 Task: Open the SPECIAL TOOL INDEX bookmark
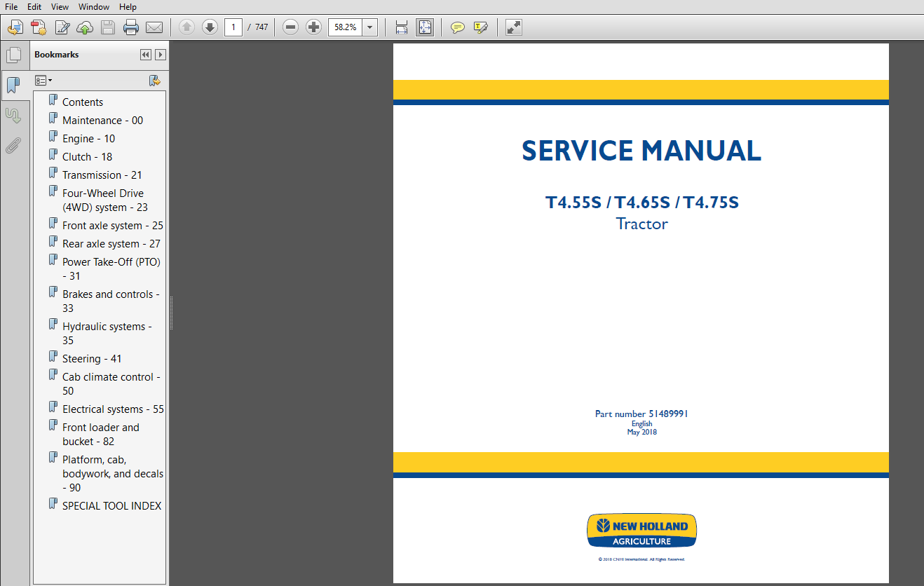tap(112, 506)
